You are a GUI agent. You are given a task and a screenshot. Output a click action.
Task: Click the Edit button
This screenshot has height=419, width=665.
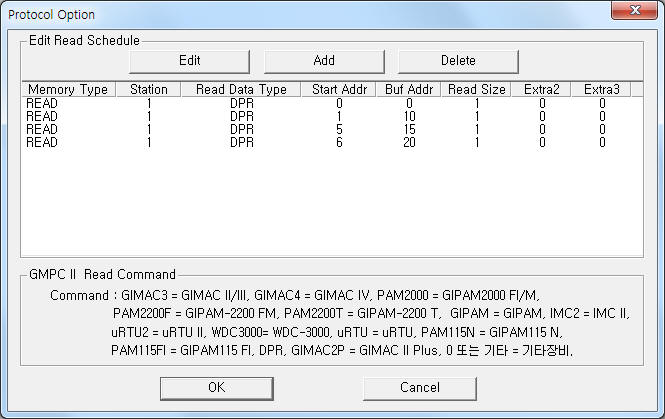click(x=189, y=61)
